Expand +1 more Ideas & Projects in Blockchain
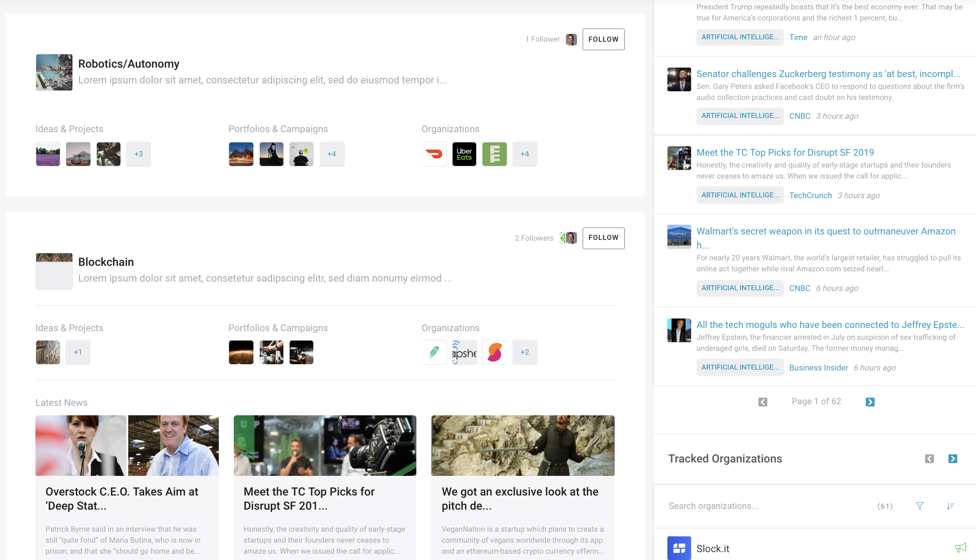 click(78, 352)
